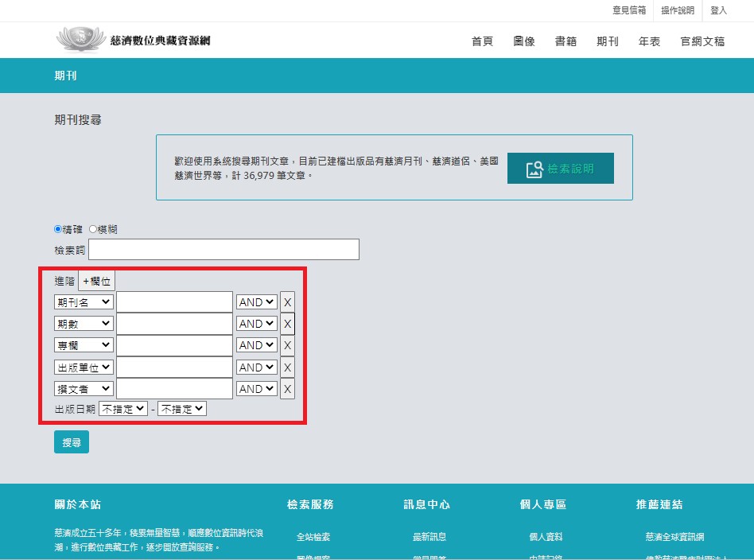Click the 期刊名 text input box
Screen dimensions: 754x560
pos(174,302)
